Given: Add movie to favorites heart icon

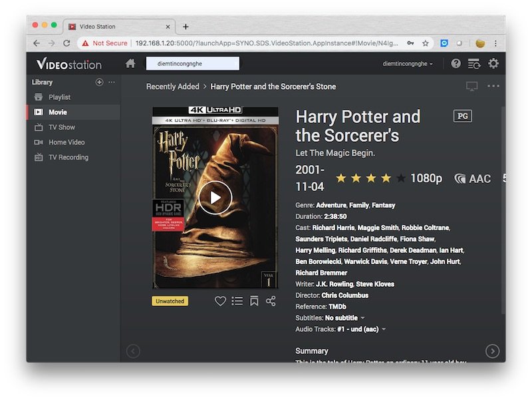Looking at the screenshot, I should [x=220, y=301].
